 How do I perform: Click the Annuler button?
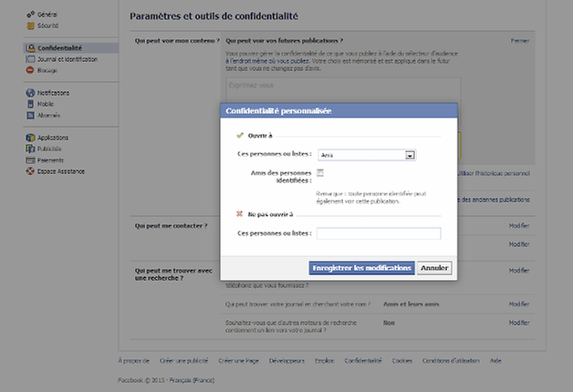click(434, 268)
